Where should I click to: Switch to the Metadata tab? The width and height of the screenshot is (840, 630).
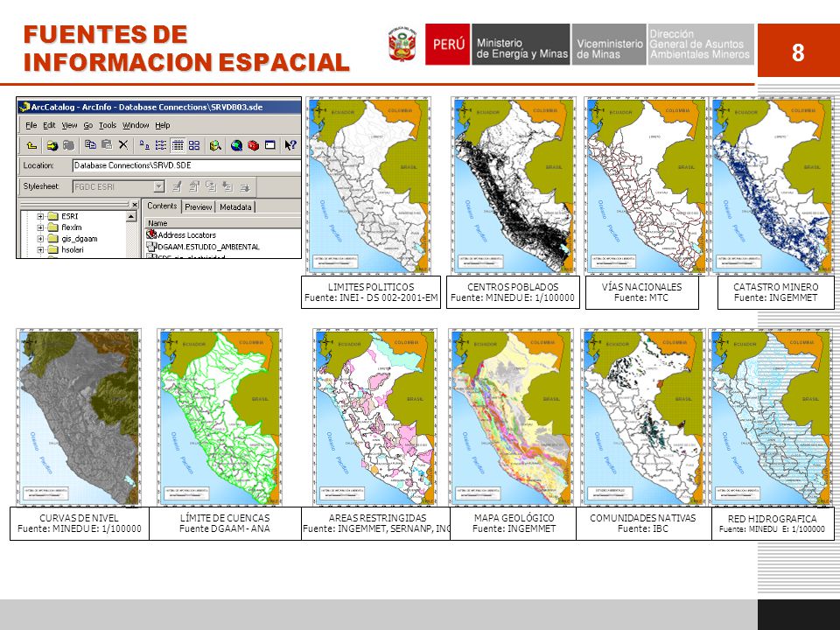pyautogui.click(x=235, y=206)
